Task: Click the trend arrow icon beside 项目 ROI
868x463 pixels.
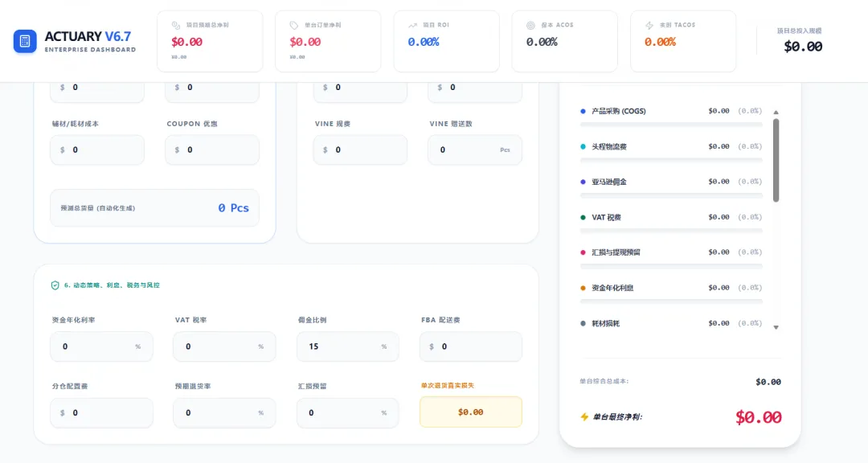Action: coord(412,25)
